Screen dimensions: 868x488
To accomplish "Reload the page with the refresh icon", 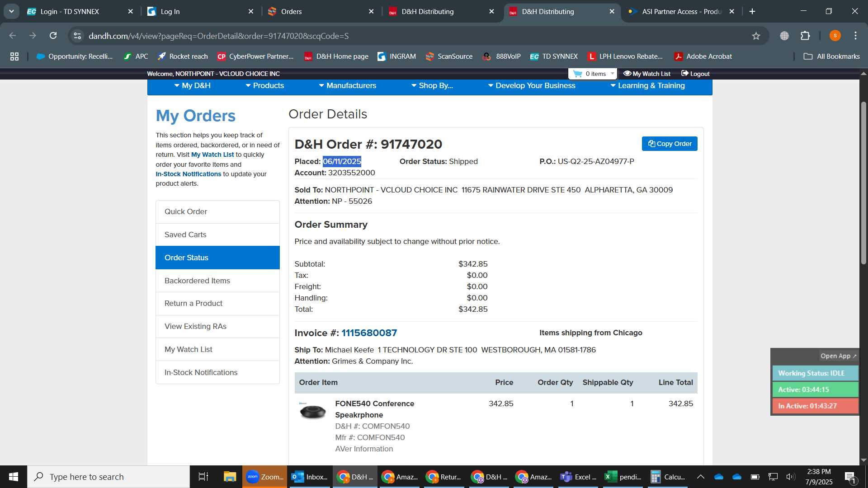I will (x=53, y=36).
